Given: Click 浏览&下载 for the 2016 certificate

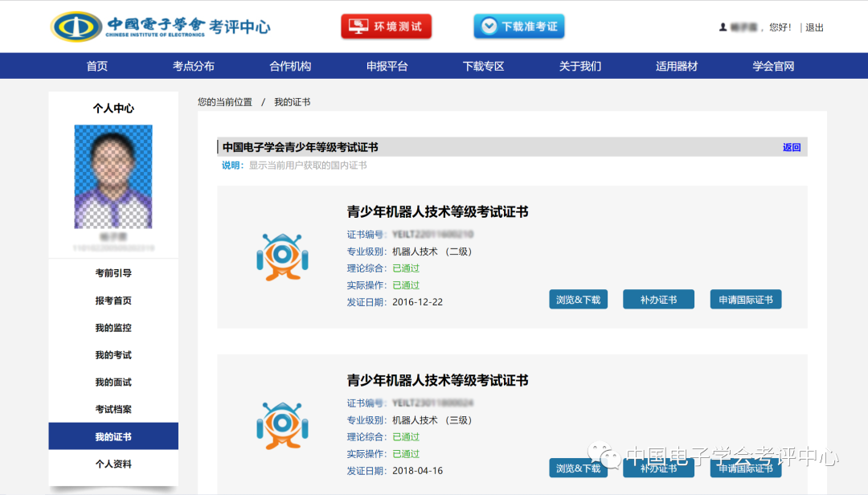Looking at the screenshot, I should coord(578,298).
